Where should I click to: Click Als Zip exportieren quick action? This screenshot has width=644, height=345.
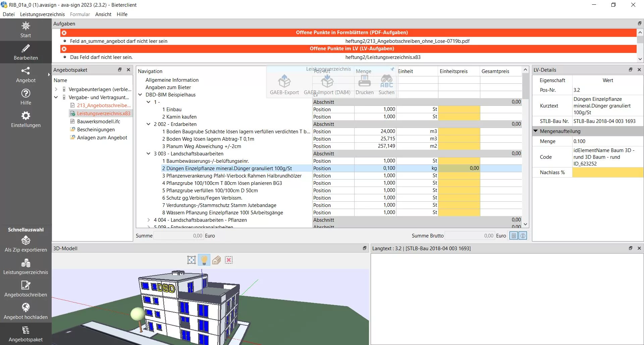(x=26, y=244)
